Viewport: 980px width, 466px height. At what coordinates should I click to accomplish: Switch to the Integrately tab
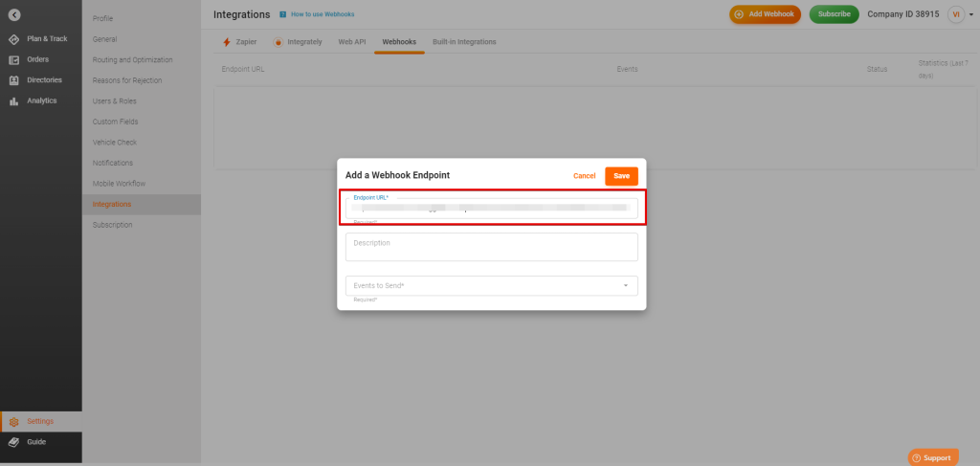point(298,42)
